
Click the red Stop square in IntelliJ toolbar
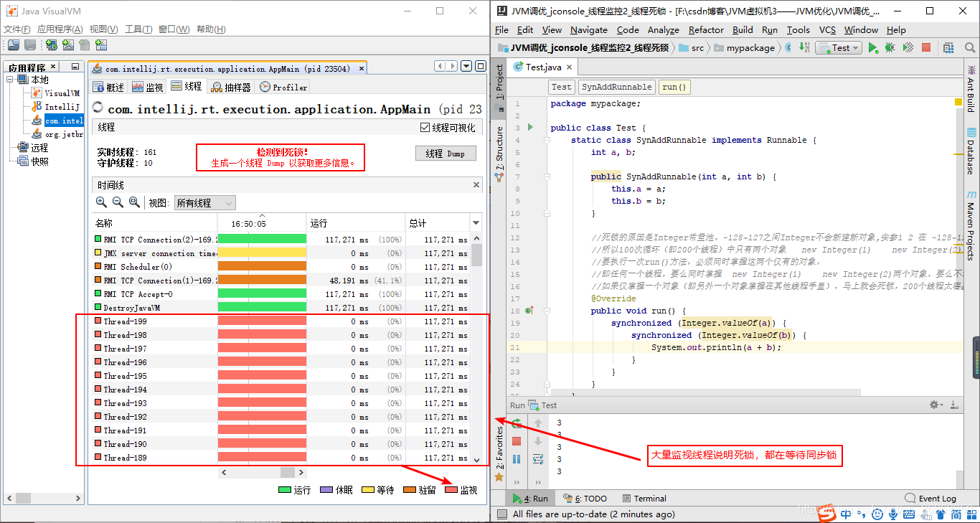coord(926,47)
